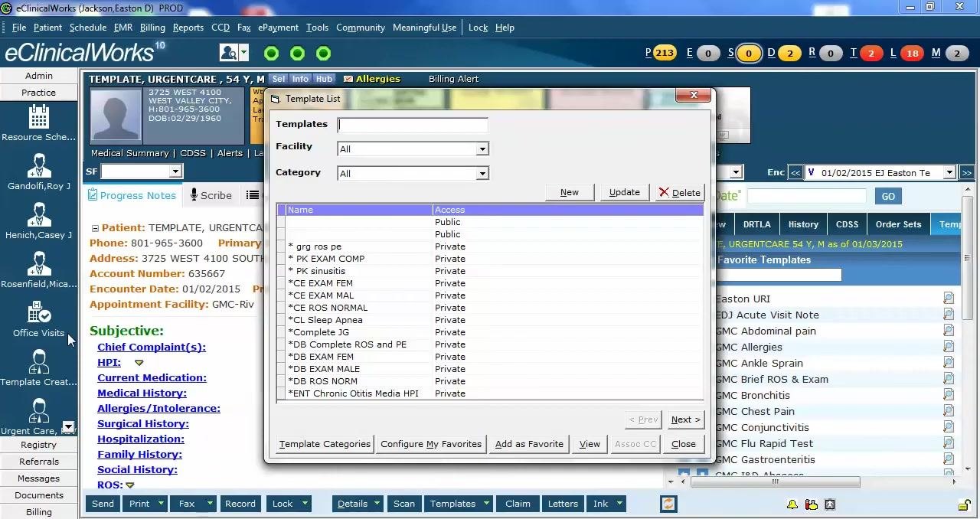980x519 pixels.
Task: Open the Office Visits sidebar icon
Action: click(38, 313)
